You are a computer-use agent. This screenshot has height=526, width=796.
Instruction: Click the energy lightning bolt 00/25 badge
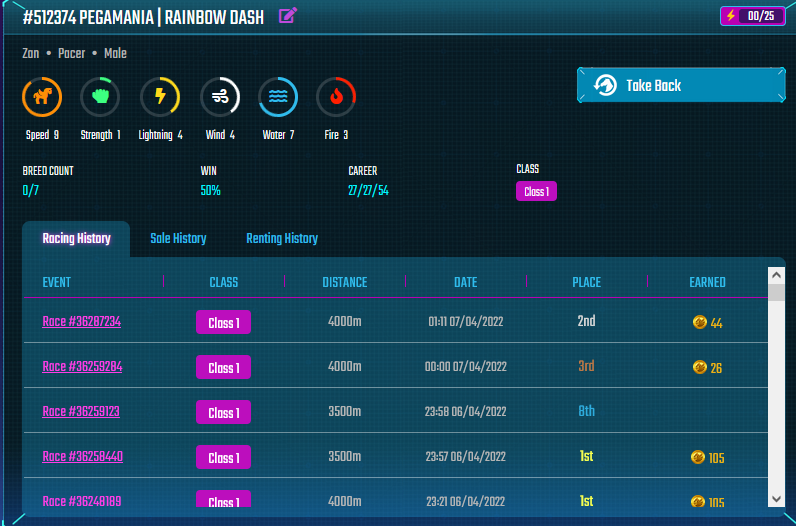click(752, 16)
